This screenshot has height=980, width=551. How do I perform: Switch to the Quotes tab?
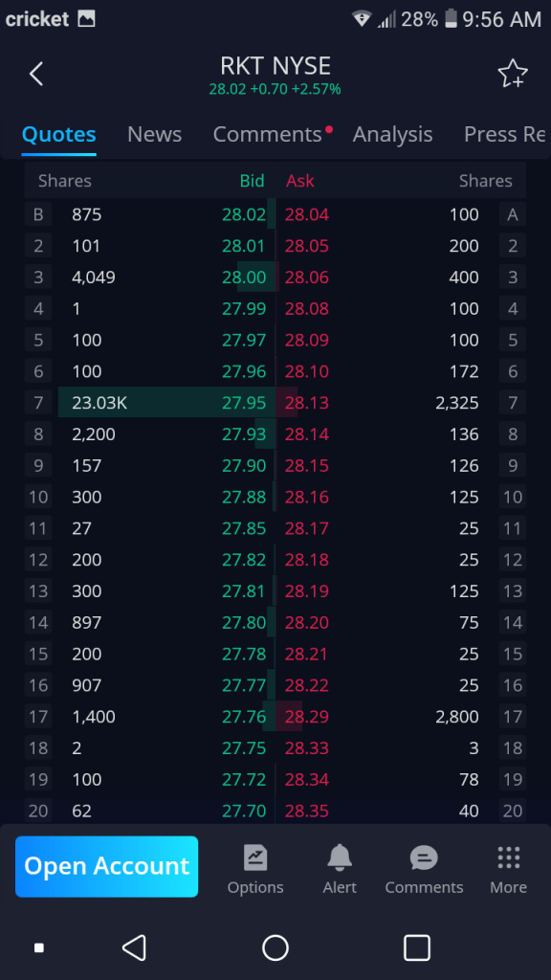[58, 134]
